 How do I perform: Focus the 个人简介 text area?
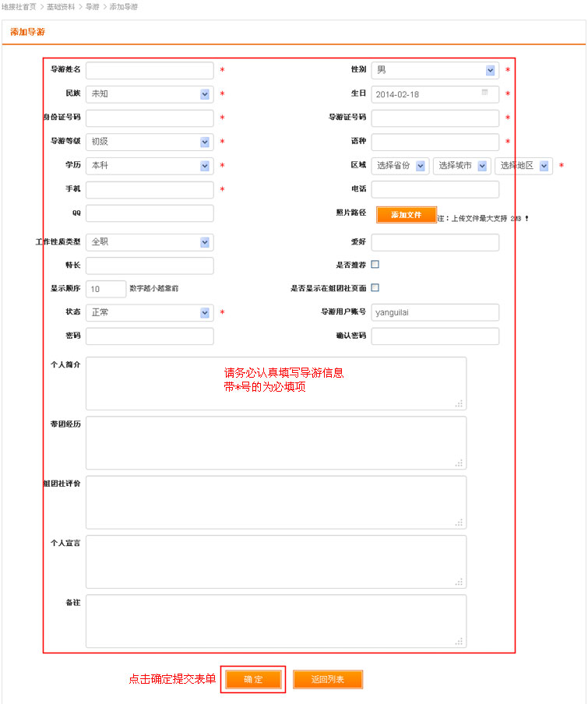click(276, 383)
